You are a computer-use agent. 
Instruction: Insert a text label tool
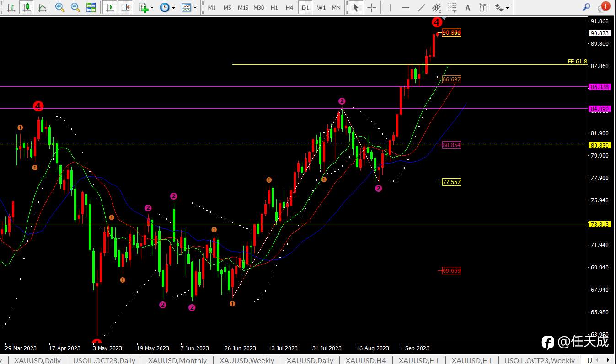[x=483, y=7]
